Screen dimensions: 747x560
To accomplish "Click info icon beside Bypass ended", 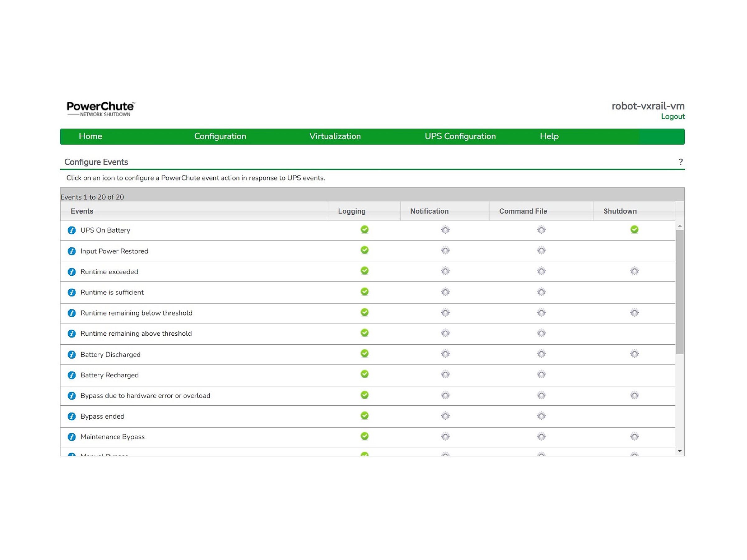I will click(72, 416).
